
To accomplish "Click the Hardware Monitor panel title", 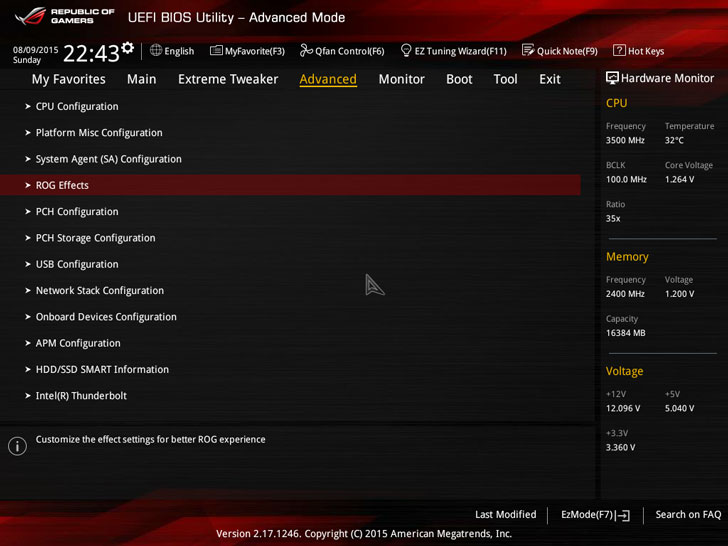I will pyautogui.click(x=667, y=78).
